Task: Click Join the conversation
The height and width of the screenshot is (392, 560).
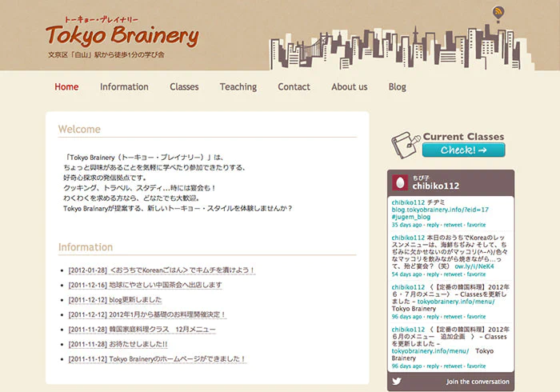Action: 478,382
